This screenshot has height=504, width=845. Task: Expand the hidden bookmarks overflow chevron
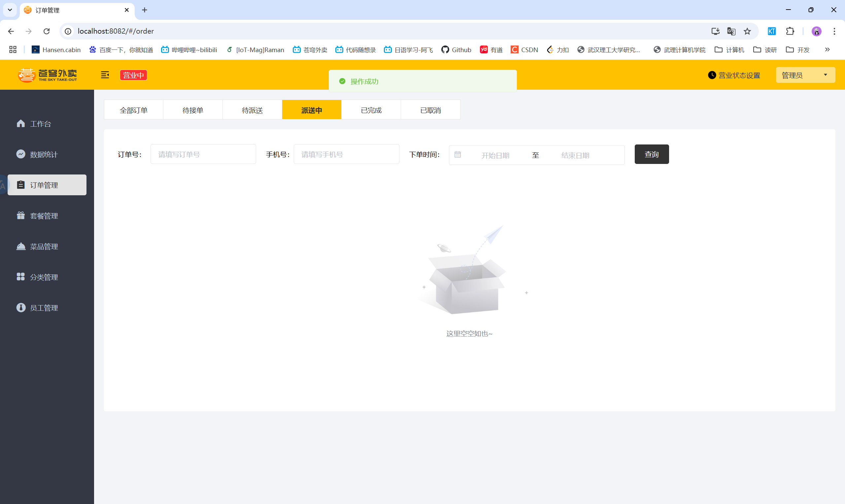click(827, 49)
